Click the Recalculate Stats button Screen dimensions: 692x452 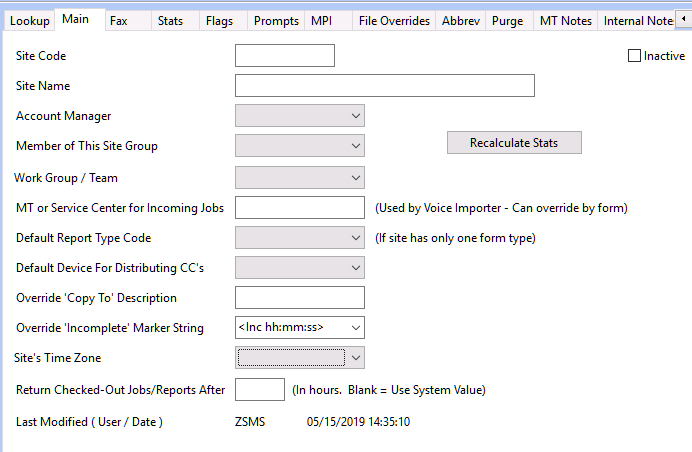click(514, 143)
